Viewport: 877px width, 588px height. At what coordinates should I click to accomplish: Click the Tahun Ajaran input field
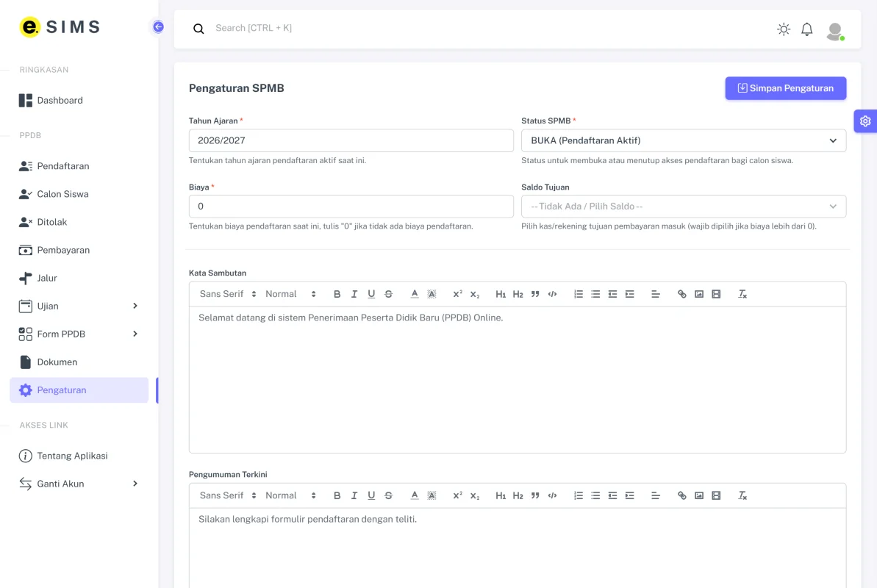[351, 140]
